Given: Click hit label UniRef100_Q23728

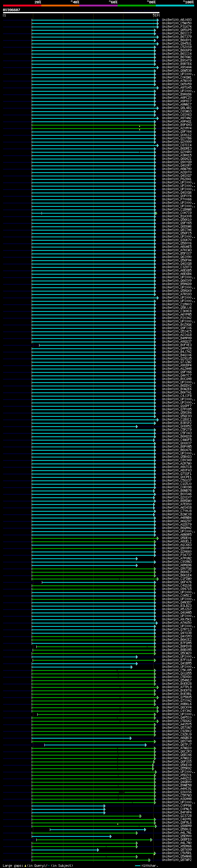Looking at the screenshot, I should coord(177,816).
